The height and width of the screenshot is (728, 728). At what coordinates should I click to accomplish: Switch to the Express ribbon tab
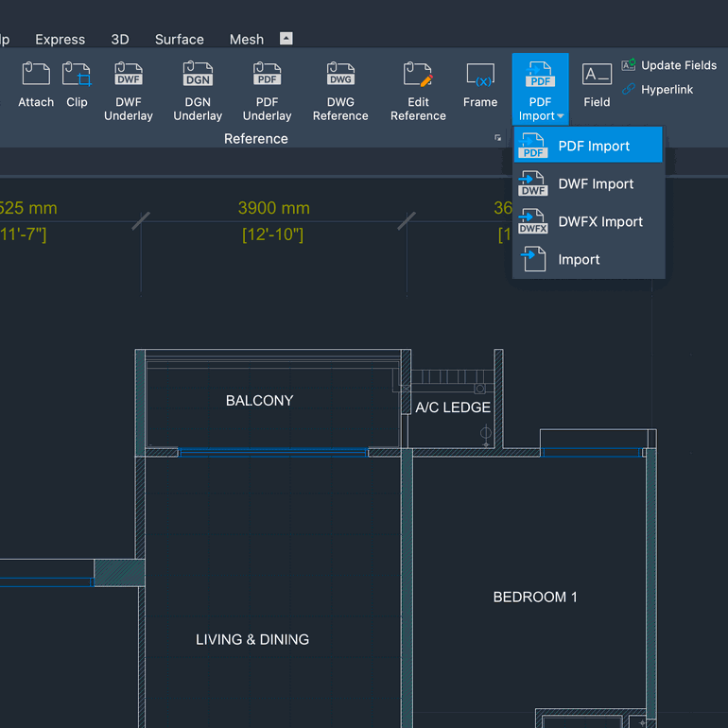(60, 40)
